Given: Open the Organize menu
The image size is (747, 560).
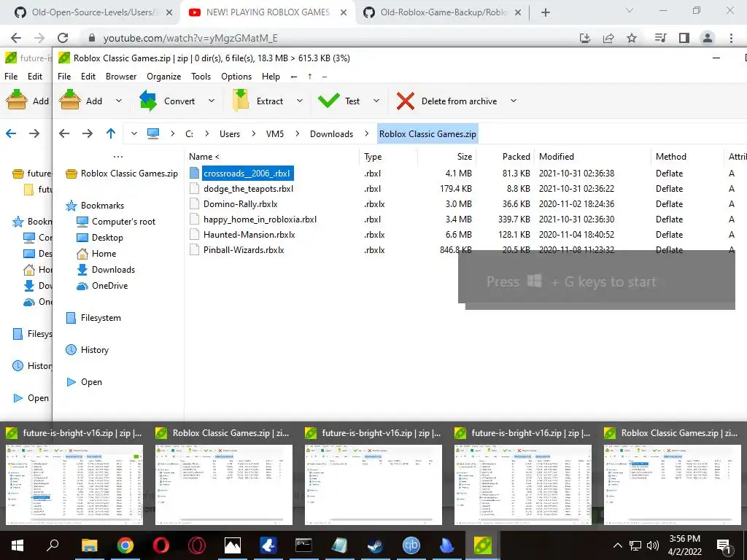Looking at the screenshot, I should (x=164, y=76).
